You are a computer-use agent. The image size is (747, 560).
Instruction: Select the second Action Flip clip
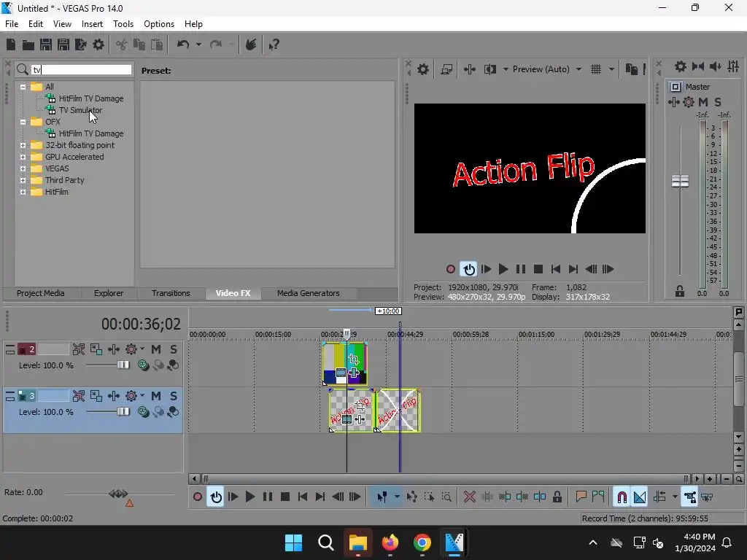pyautogui.click(x=398, y=411)
